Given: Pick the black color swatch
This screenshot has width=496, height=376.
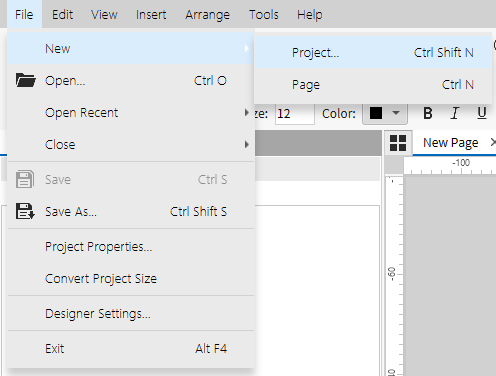Looking at the screenshot, I should (376, 113).
